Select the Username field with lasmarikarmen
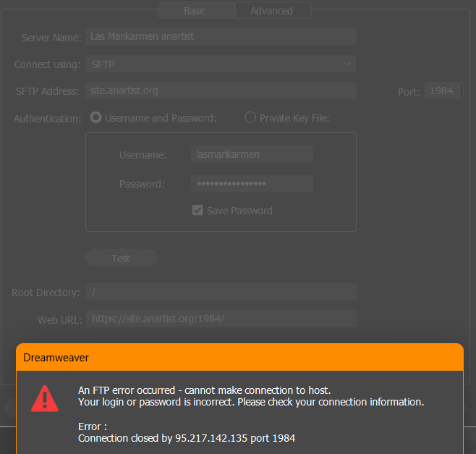This screenshot has width=476, height=454. click(x=252, y=154)
